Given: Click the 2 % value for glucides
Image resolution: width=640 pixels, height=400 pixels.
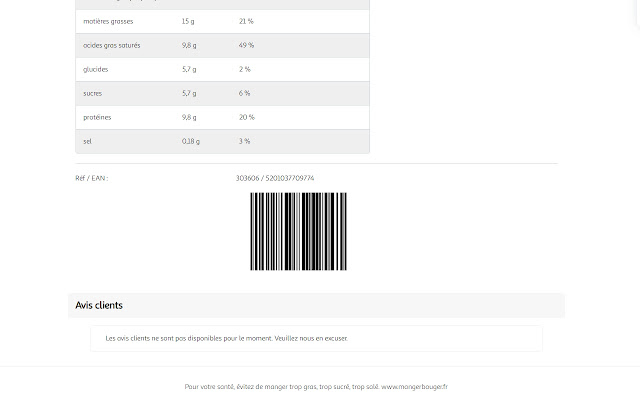Looking at the screenshot, I should tap(244, 69).
